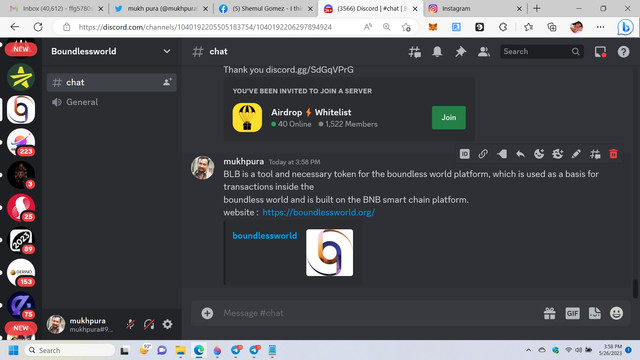Click the plus attachment button in message box

207,313
